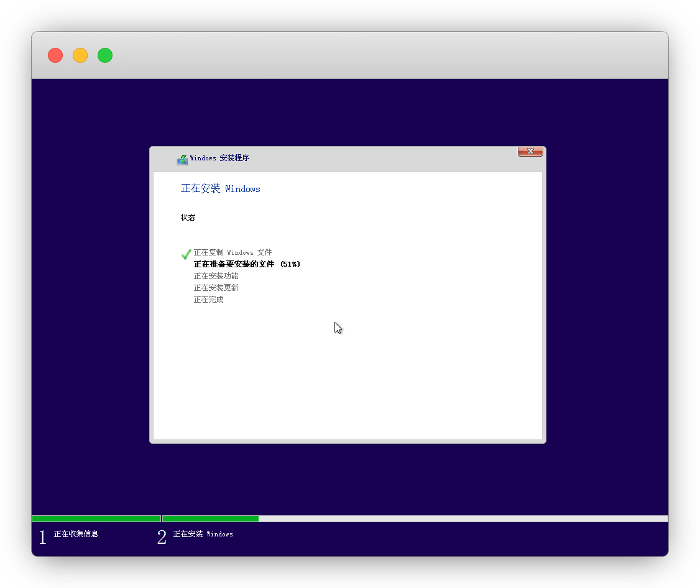Screen dimensions: 700x588
Task: Click the step number 1 at bottom
Action: 42,538
